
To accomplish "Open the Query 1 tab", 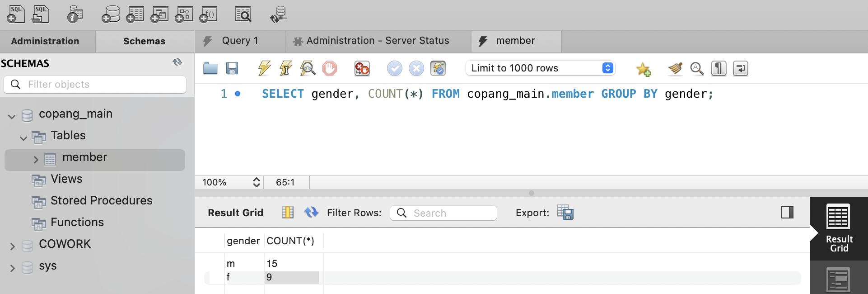I will click(240, 41).
